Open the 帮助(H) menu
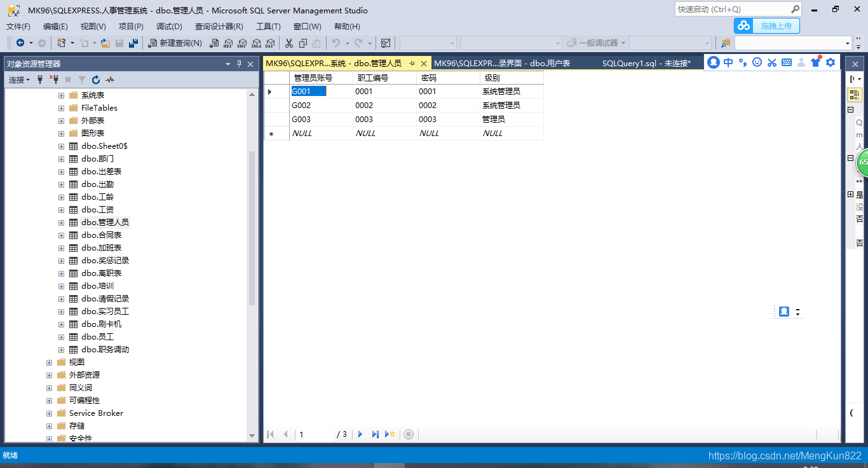 pos(347,26)
